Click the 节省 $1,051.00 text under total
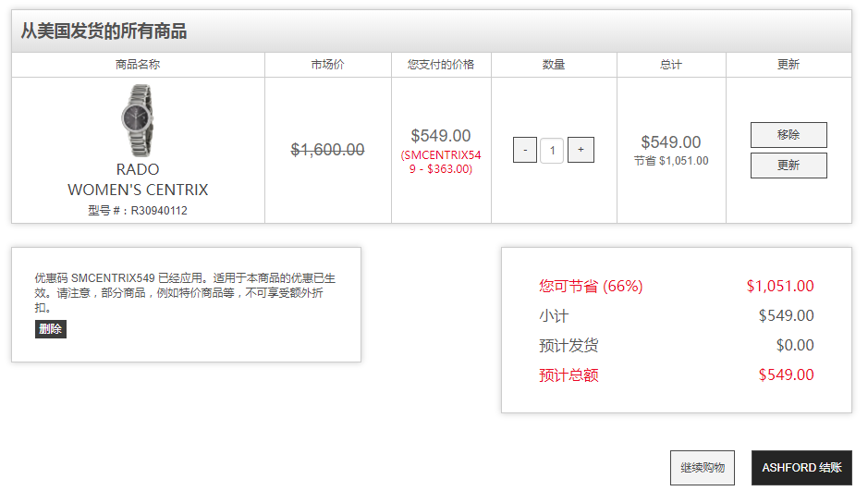Image resolution: width=868 pixels, height=491 pixels. pos(671,161)
